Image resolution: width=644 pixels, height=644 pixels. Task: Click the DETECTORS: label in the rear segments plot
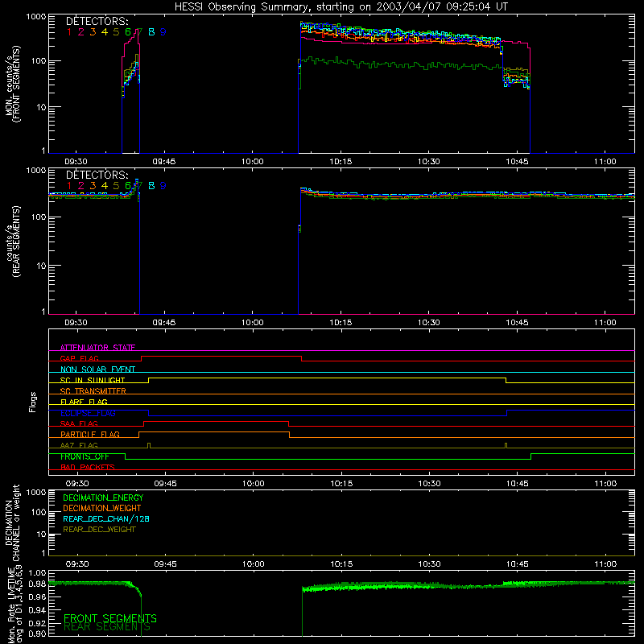pos(97,175)
